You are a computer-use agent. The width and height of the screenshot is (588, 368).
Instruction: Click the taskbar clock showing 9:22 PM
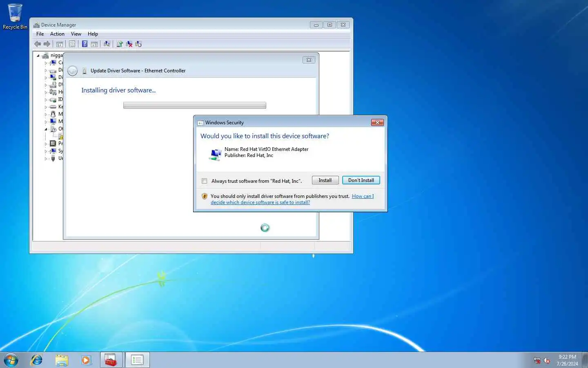(x=567, y=360)
